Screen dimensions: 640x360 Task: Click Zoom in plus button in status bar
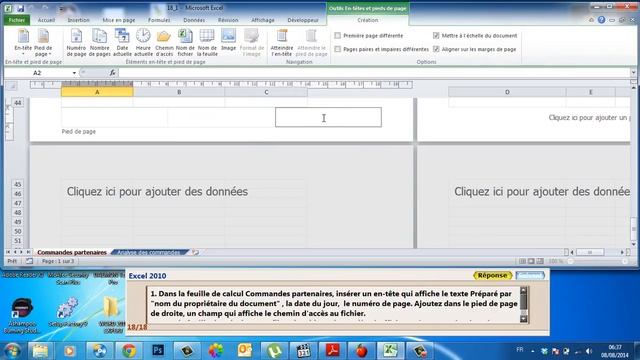625,261
